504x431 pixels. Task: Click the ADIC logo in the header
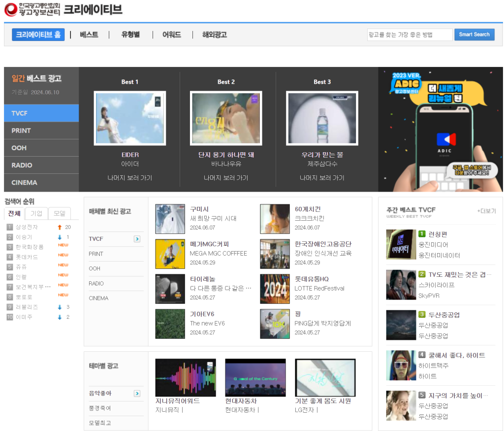coord(32,9)
